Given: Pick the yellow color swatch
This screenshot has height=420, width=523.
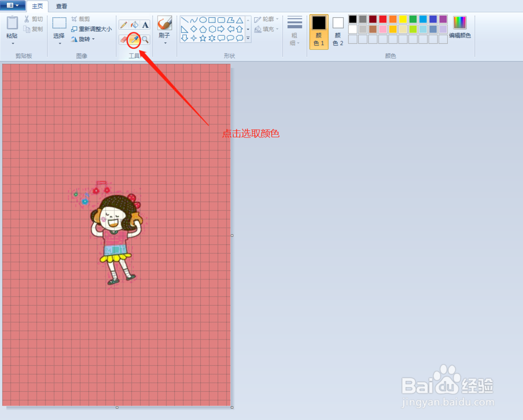Looking at the screenshot, I should [403, 19].
